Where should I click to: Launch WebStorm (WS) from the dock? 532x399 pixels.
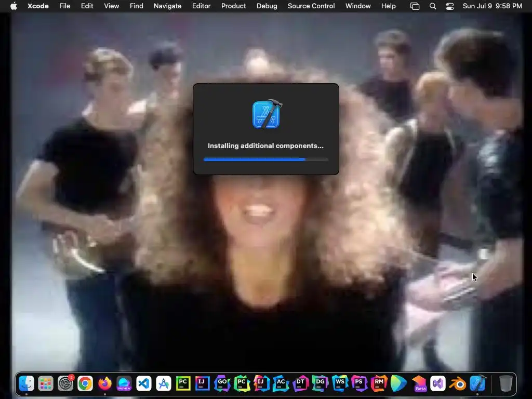pyautogui.click(x=340, y=384)
